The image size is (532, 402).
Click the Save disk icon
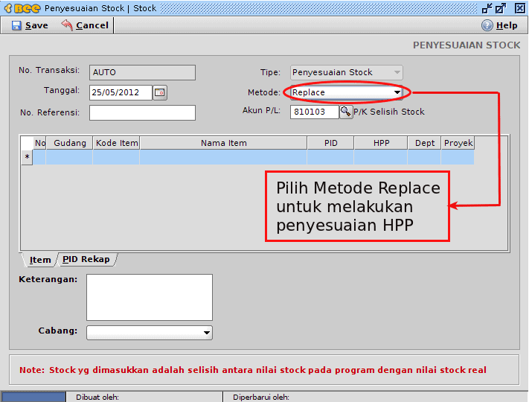coord(16,25)
